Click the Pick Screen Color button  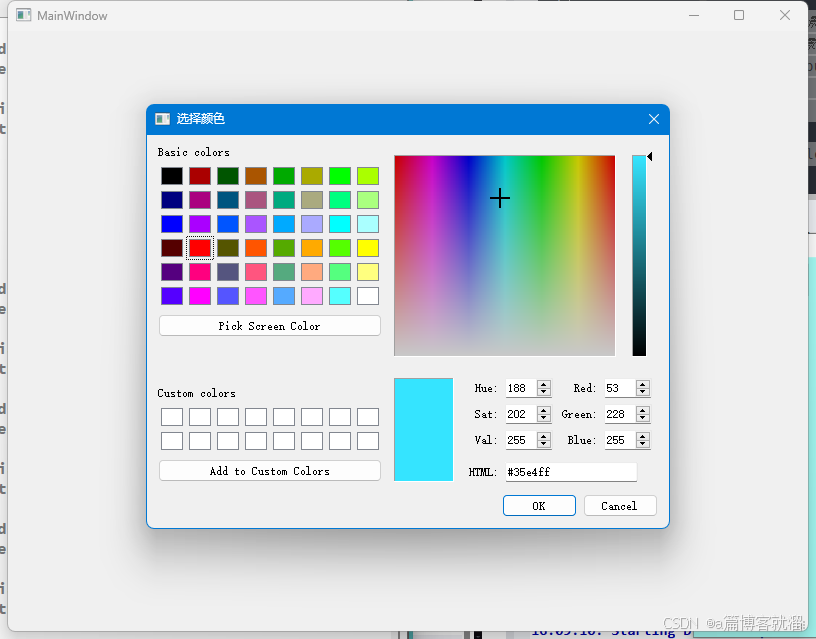click(270, 326)
